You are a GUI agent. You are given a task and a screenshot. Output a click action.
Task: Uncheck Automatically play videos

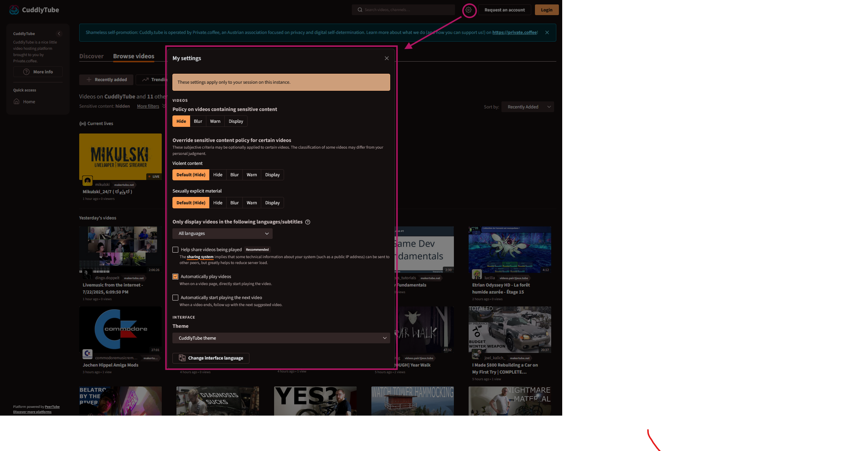pyautogui.click(x=175, y=277)
